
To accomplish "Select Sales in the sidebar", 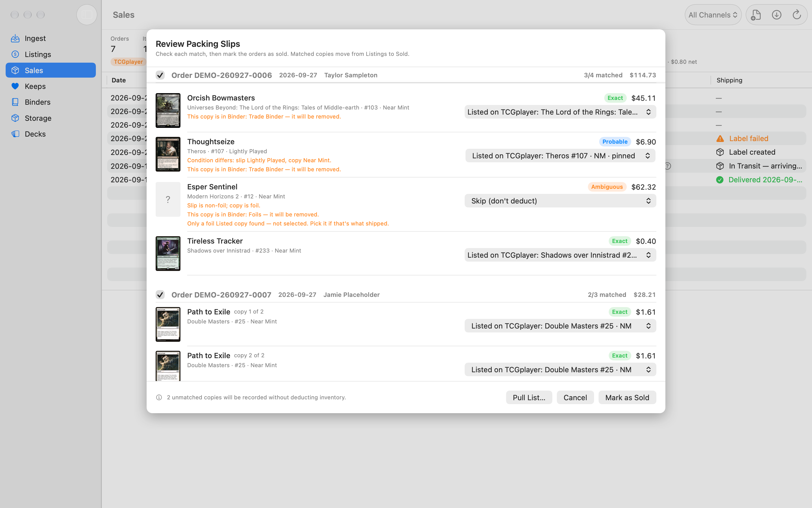I will [51, 70].
